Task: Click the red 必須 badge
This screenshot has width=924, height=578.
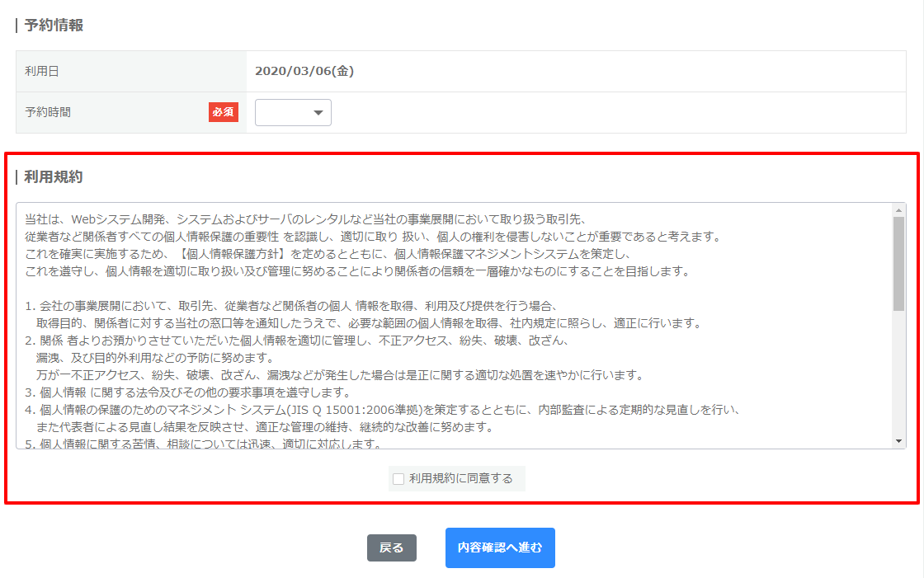Action: (223, 112)
